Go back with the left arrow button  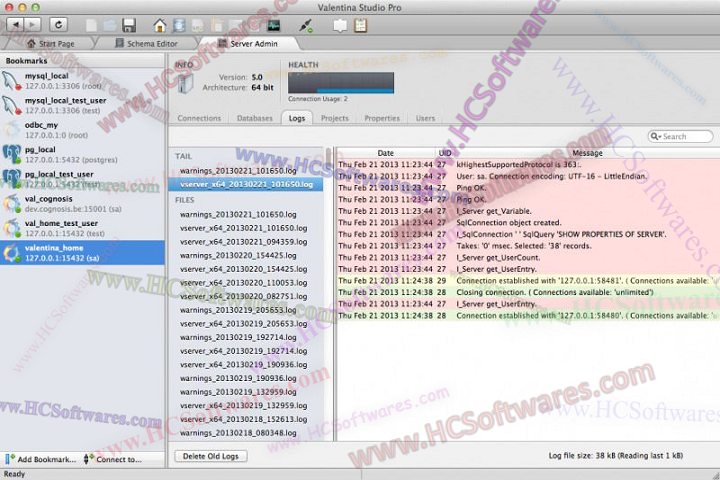(16, 24)
